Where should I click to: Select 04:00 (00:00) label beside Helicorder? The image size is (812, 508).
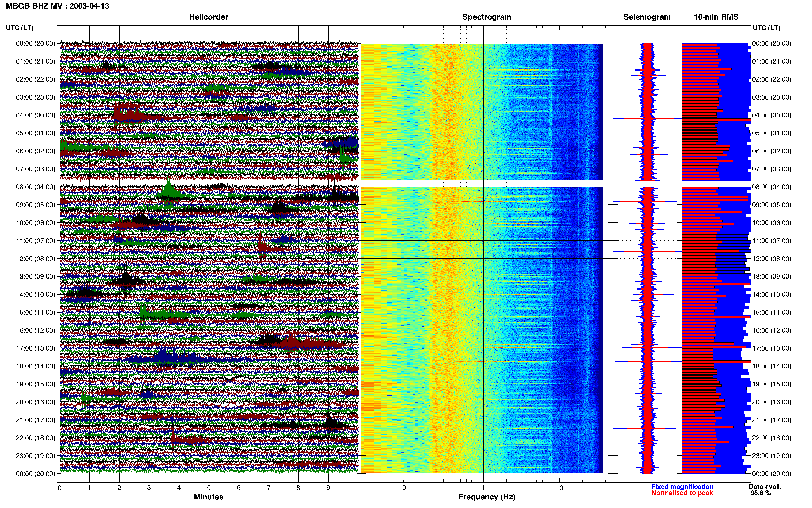[36, 115]
